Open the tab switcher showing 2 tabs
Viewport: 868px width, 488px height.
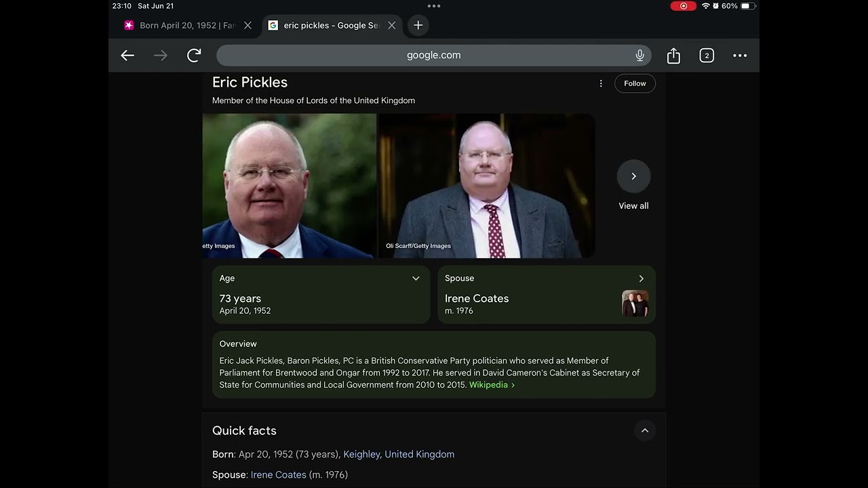(707, 56)
